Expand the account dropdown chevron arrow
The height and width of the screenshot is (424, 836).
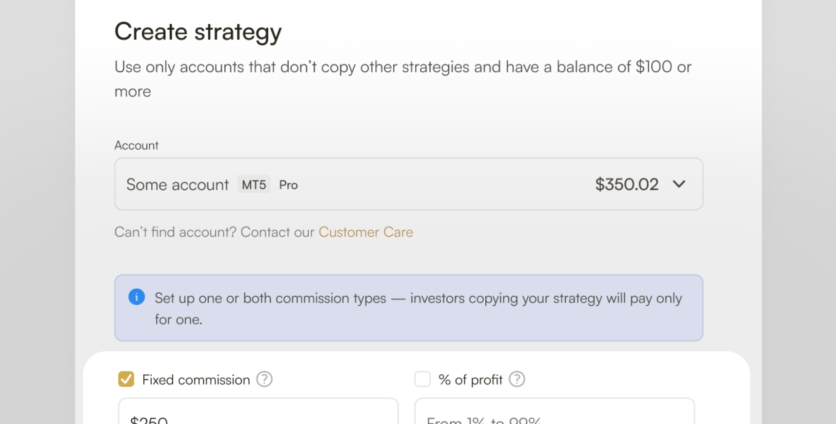click(679, 184)
